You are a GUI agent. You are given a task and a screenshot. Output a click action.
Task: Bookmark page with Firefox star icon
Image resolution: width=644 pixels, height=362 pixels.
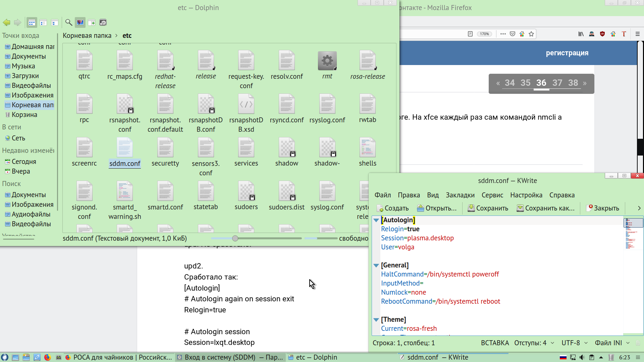[531, 34]
